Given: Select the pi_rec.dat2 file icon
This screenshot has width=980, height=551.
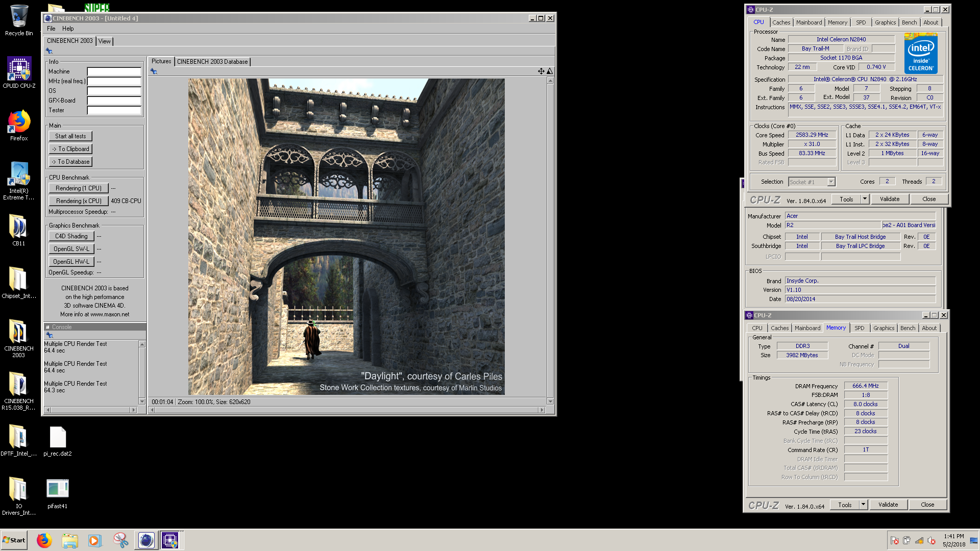Looking at the screenshot, I should click(x=58, y=441).
